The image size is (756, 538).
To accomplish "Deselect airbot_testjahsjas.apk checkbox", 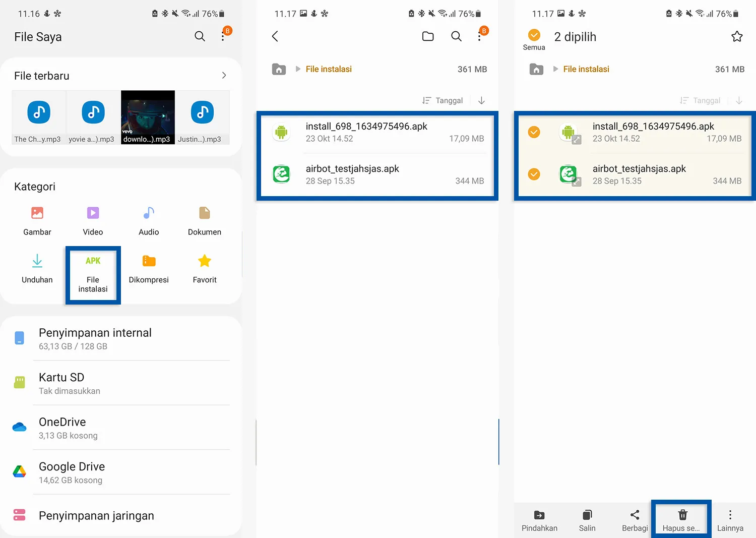I will (x=534, y=174).
